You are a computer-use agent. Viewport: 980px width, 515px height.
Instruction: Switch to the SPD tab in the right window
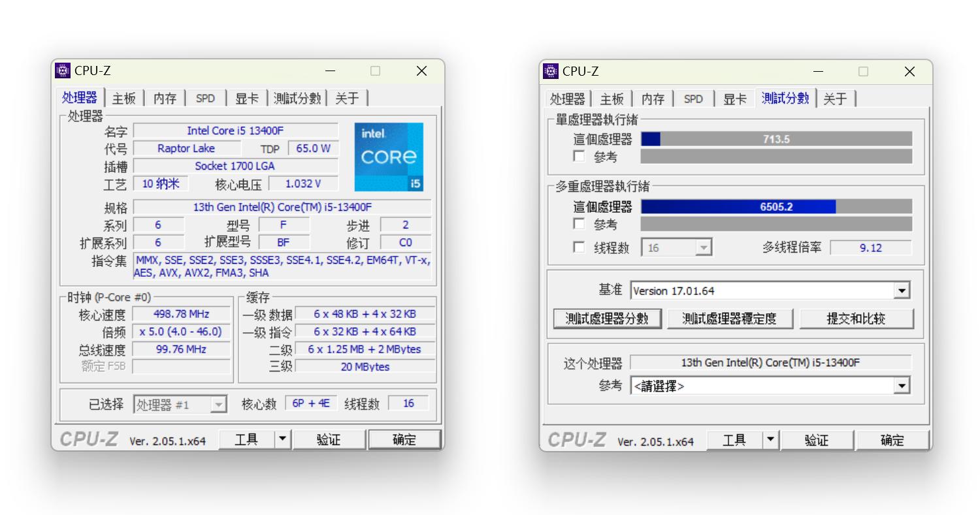pyautogui.click(x=693, y=99)
